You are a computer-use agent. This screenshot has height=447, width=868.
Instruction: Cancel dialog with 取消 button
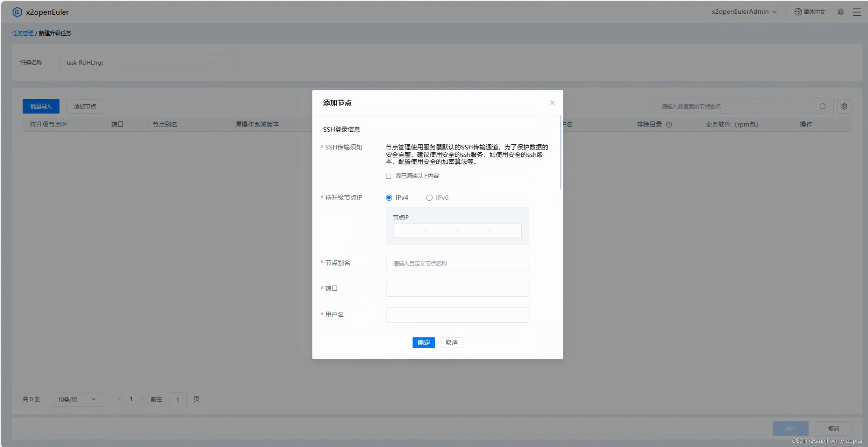(x=451, y=343)
